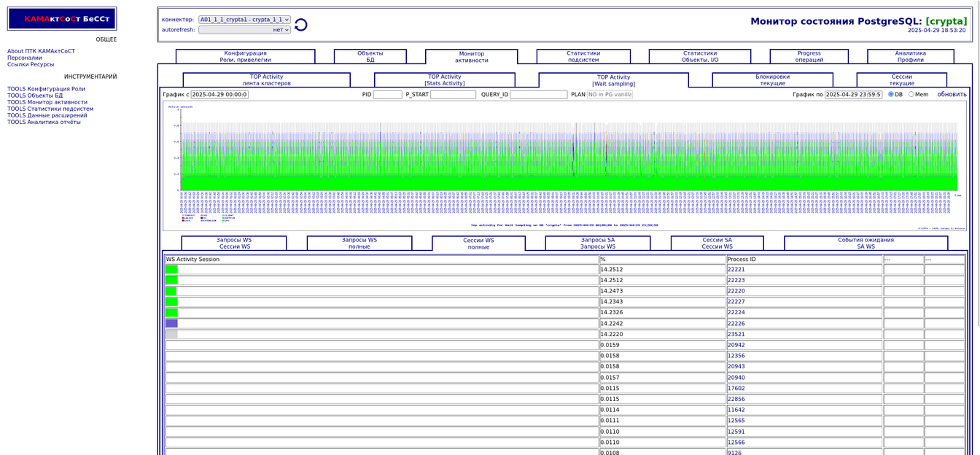This screenshot has width=980, height=455.
Task: Switch to the Статистики подсистем tab
Action: (x=583, y=57)
